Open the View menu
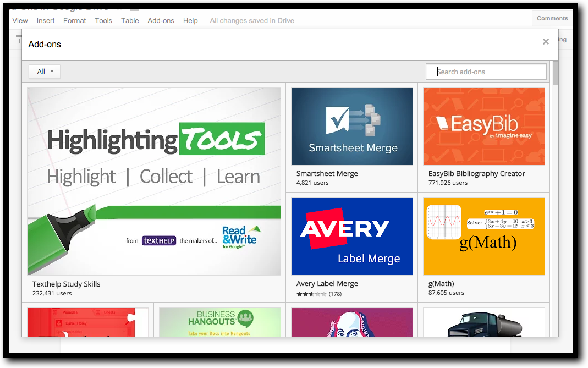 pos(20,21)
